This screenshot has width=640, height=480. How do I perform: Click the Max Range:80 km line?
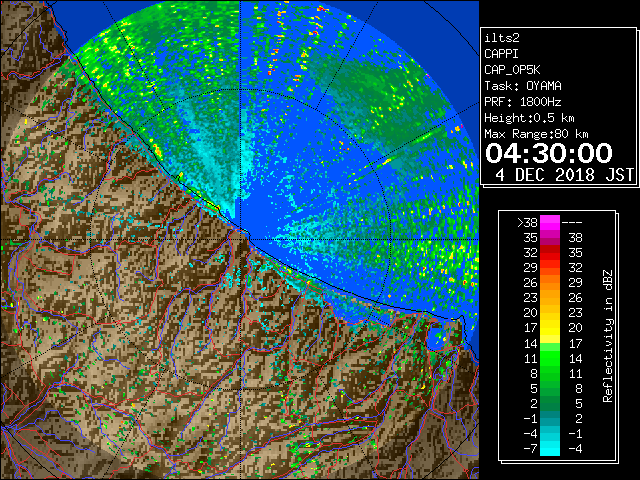click(x=536, y=134)
